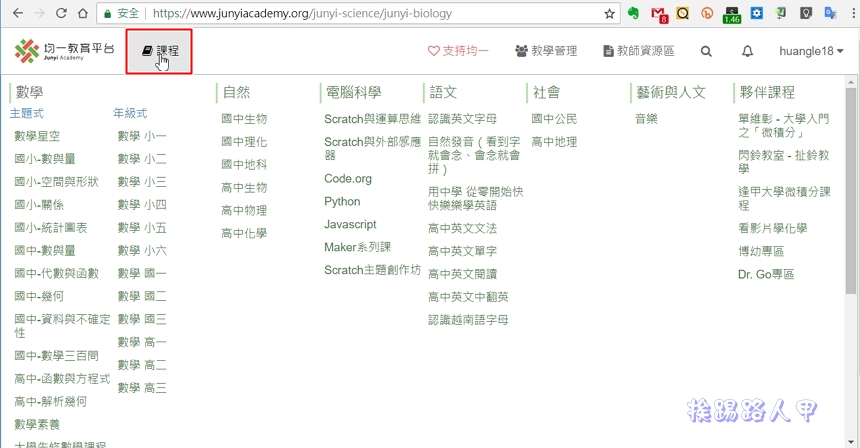The image size is (860, 448).
Task: Open 高中英文文法 course
Action: click(462, 228)
